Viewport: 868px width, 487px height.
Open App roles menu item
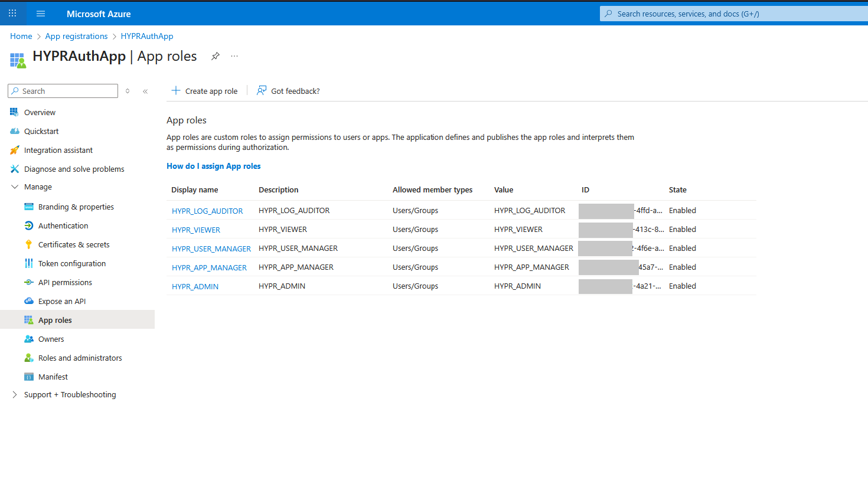[x=77, y=320]
